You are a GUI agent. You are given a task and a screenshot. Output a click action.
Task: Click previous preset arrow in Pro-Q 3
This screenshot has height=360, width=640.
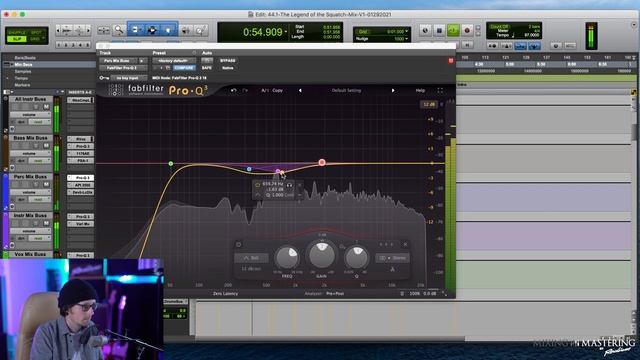tap(300, 90)
